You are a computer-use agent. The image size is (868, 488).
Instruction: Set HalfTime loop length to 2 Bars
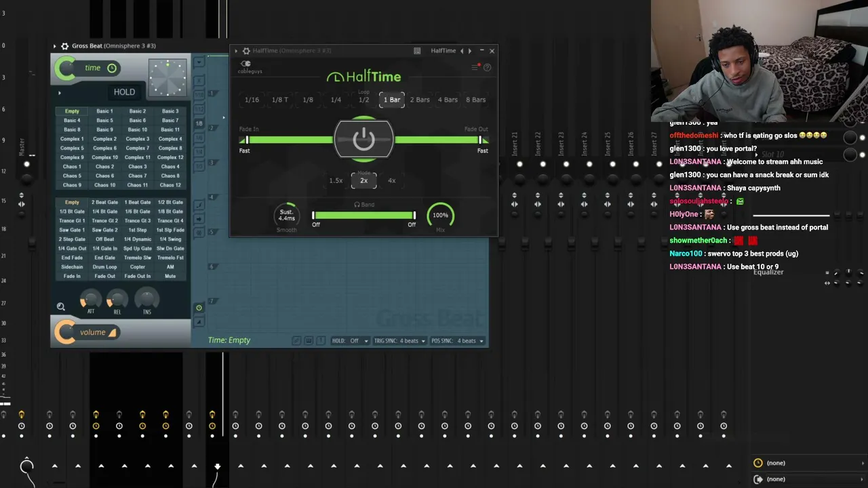click(x=420, y=100)
